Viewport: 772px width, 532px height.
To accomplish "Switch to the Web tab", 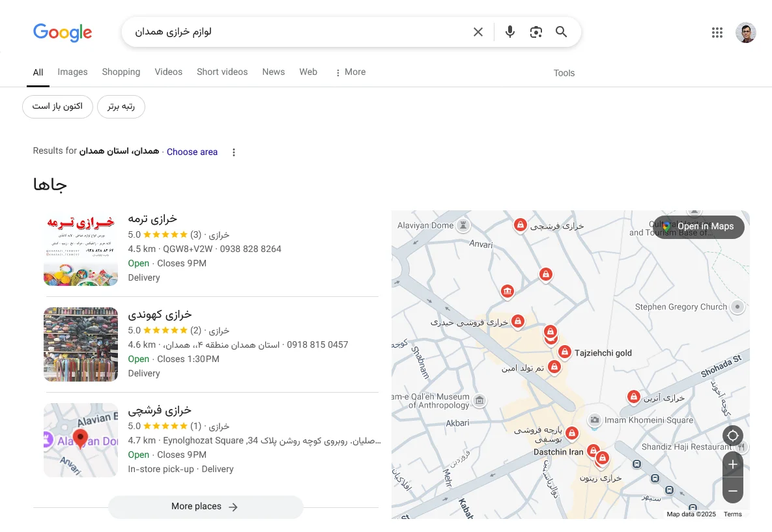I will (x=308, y=72).
